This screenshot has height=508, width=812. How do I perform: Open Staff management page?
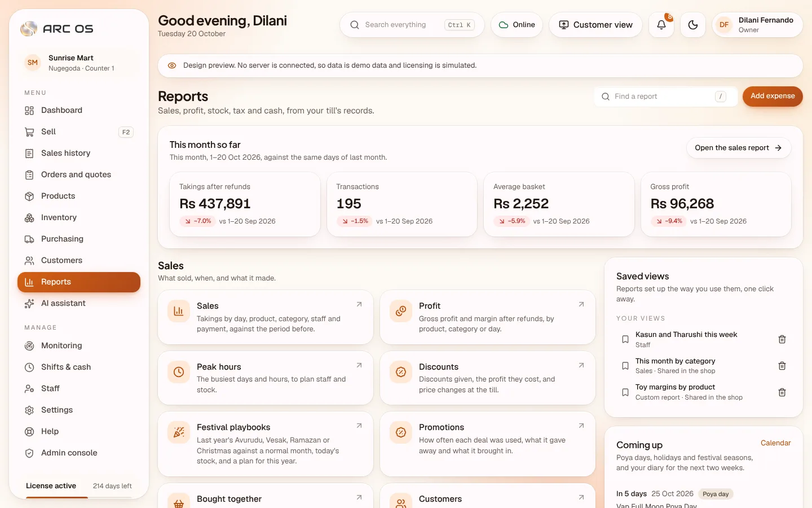[x=79, y=389]
